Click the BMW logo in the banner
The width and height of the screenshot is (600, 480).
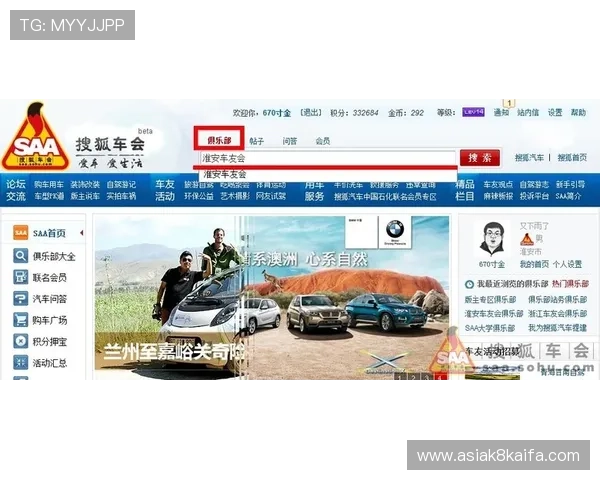[395, 231]
